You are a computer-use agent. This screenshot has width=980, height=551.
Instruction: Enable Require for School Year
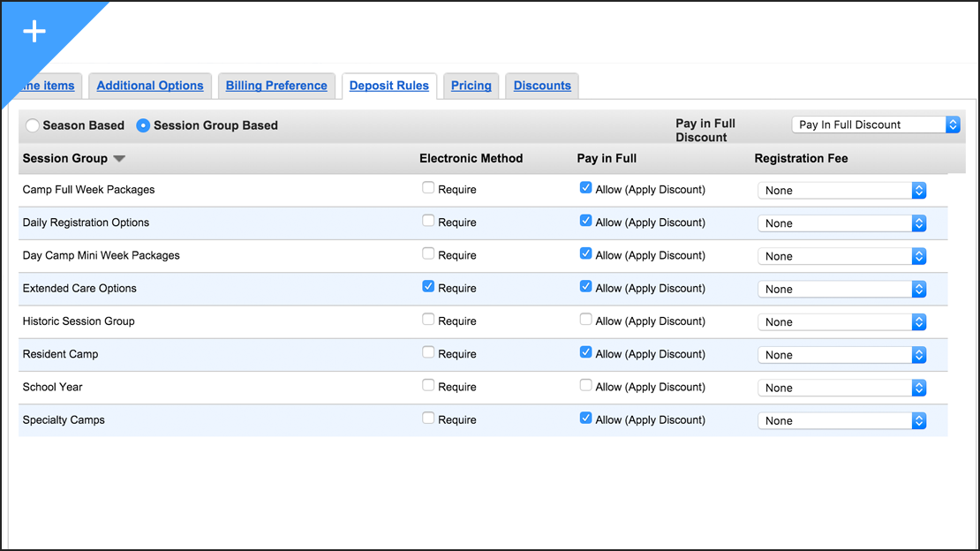coord(428,385)
